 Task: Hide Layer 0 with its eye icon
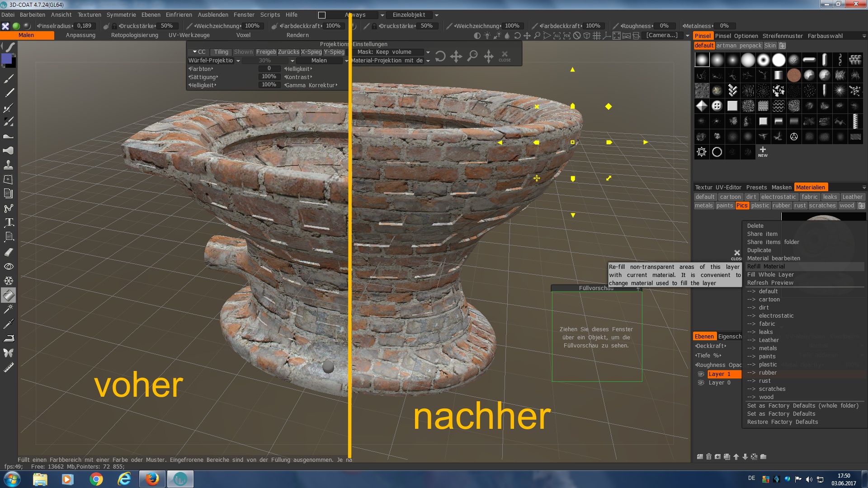[701, 383]
